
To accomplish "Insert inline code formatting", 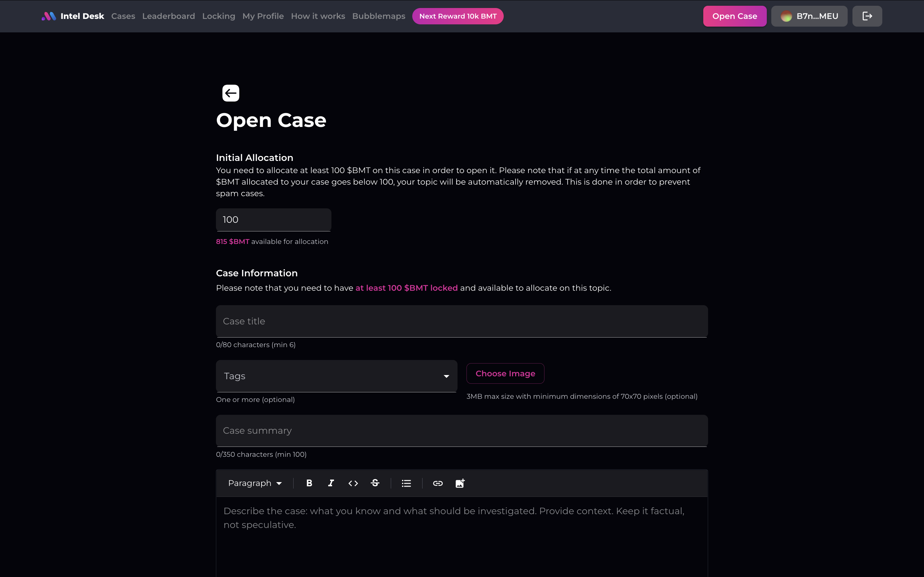I will point(353,483).
